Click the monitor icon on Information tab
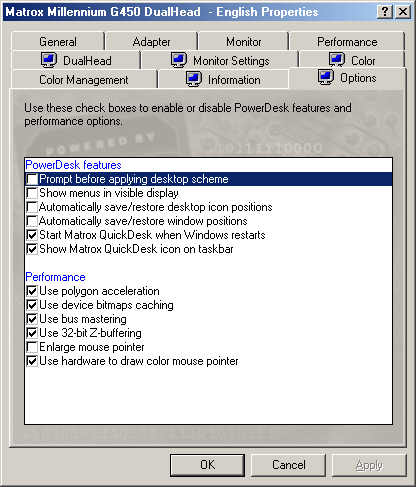Screen dimensions: 416x487 [194, 79]
